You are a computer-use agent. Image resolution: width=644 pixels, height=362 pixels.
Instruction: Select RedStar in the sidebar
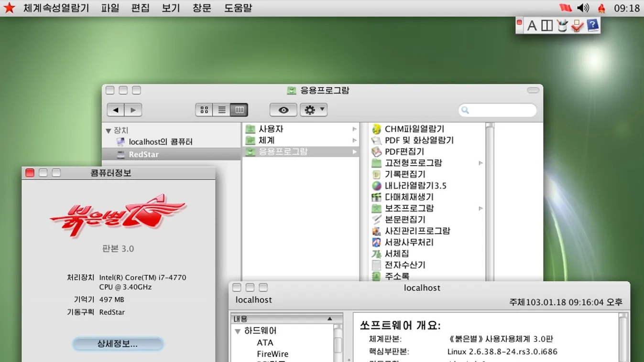[x=171, y=154]
